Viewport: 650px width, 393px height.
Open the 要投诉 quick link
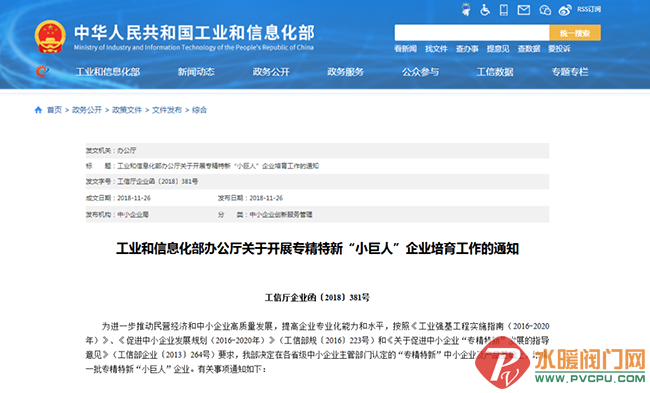coord(559,49)
